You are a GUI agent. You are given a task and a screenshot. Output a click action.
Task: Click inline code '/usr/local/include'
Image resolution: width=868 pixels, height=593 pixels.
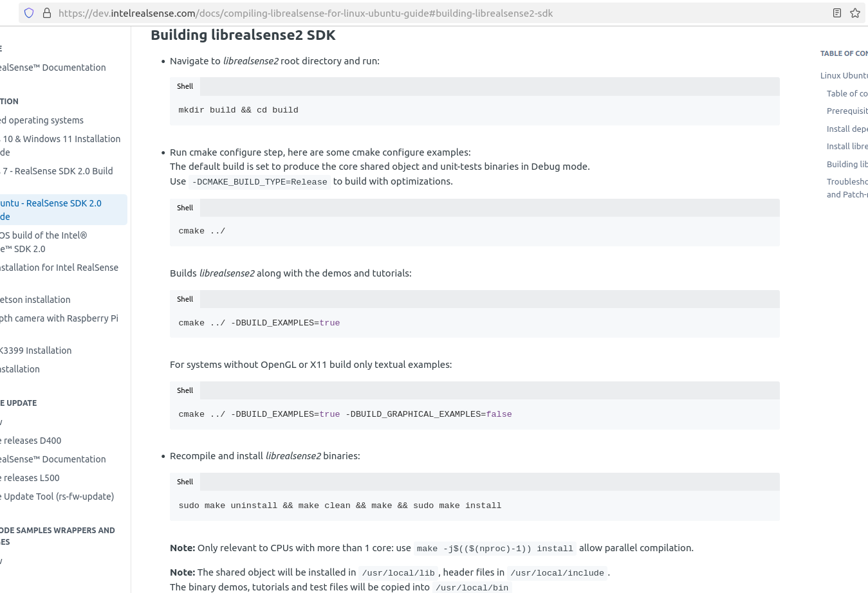557,573
